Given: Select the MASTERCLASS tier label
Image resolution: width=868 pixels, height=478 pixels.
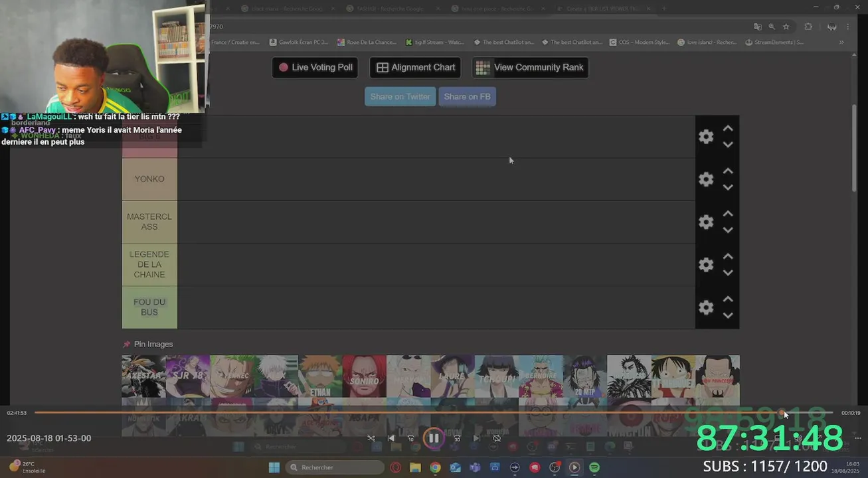Looking at the screenshot, I should 149,222.
